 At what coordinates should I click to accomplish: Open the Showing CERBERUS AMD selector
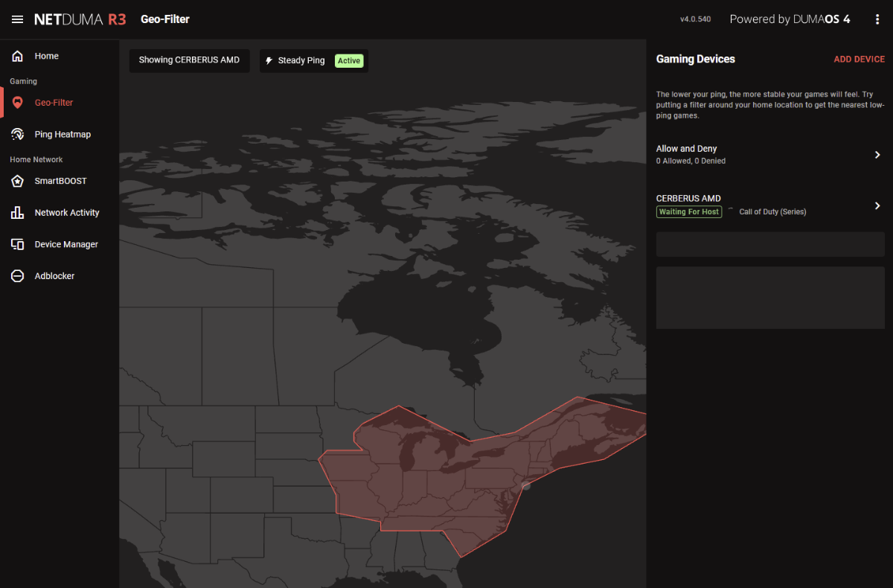tap(189, 60)
